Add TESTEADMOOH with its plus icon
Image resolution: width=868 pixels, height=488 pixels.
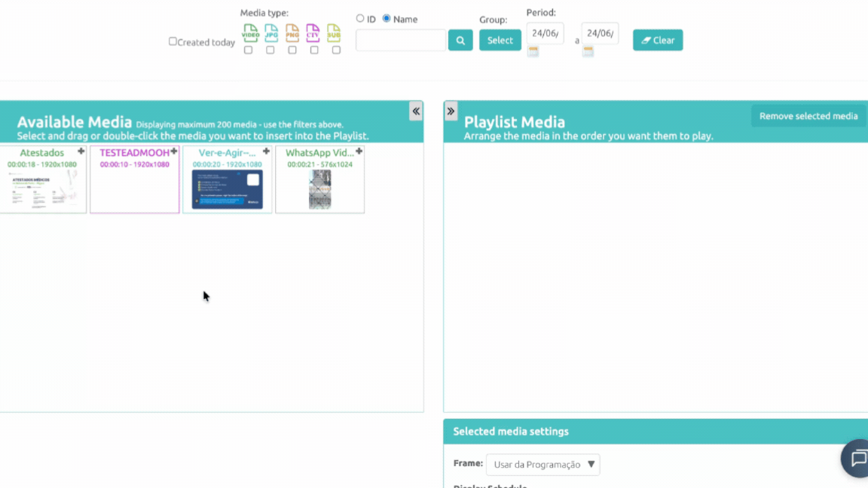[x=174, y=151]
